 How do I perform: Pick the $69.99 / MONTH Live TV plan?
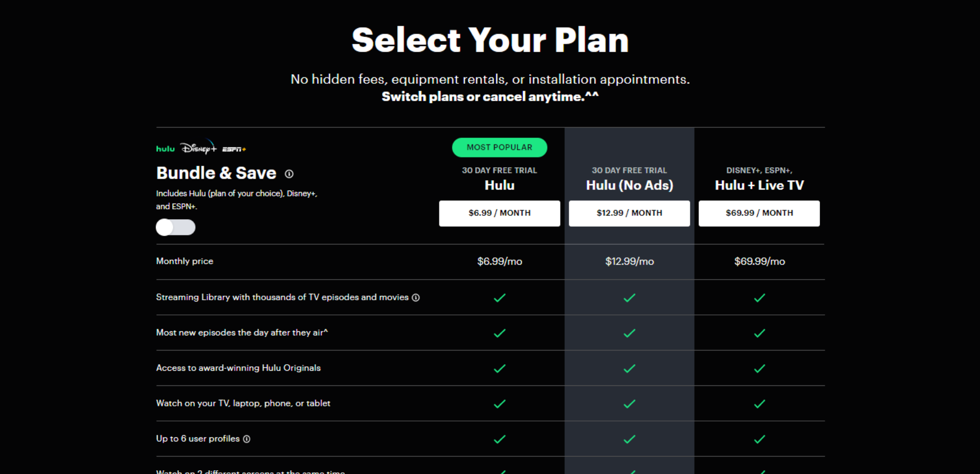(759, 213)
